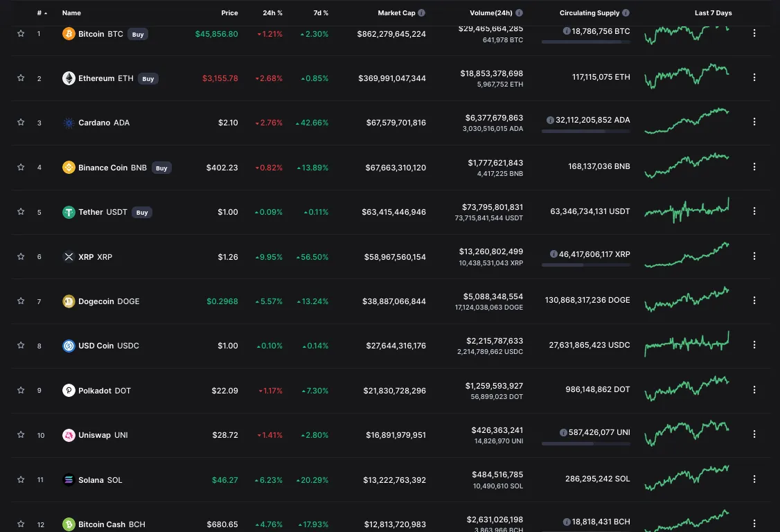This screenshot has width=780, height=532.
Task: Star Bitcoin Cash row watchlist icon
Action: point(21,524)
